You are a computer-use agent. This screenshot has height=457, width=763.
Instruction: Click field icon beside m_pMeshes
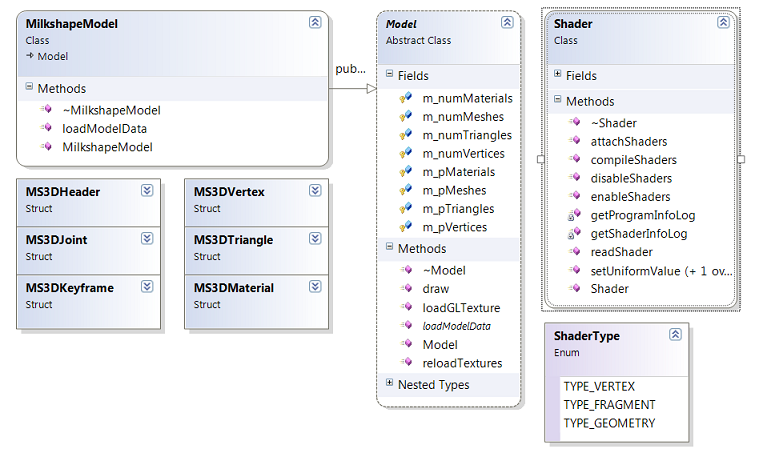click(x=406, y=190)
